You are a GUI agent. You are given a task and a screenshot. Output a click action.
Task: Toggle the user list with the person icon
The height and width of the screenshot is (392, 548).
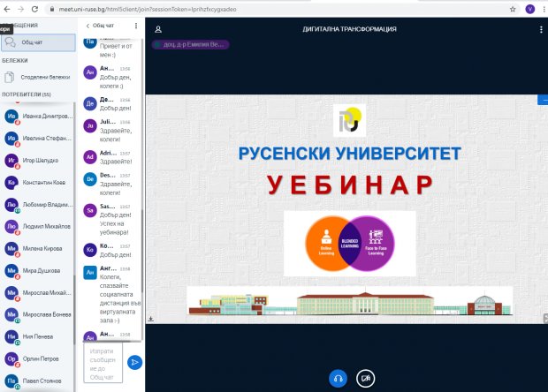point(158,29)
